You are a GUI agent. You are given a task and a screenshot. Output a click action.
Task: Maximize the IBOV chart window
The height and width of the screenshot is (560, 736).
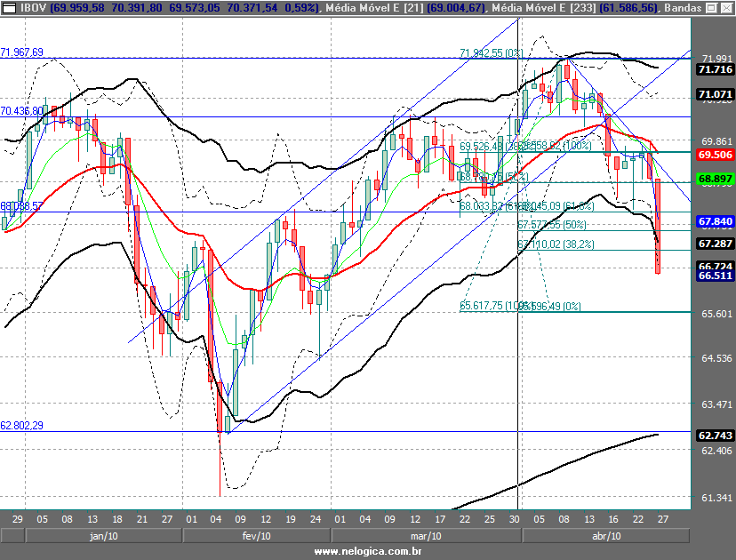712,7
